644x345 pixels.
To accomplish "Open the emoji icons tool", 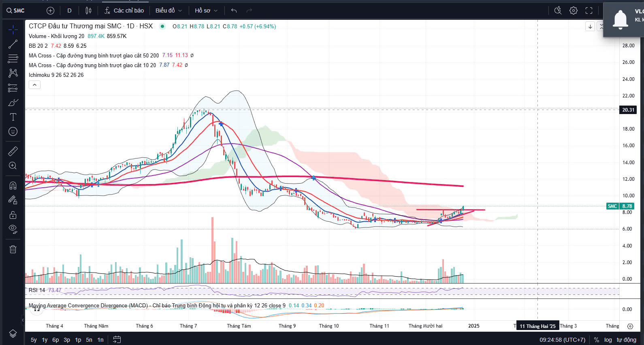I will point(13,131).
